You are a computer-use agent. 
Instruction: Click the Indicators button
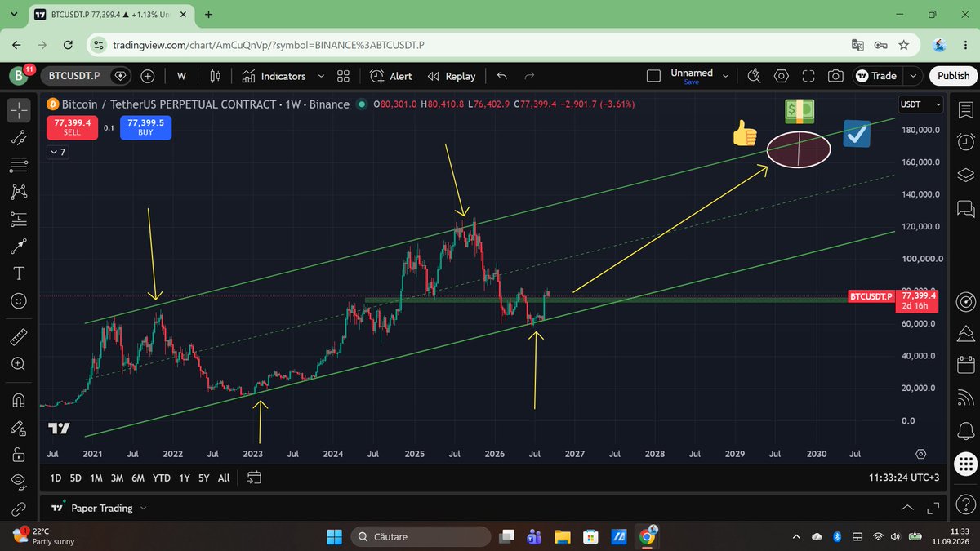point(275,76)
